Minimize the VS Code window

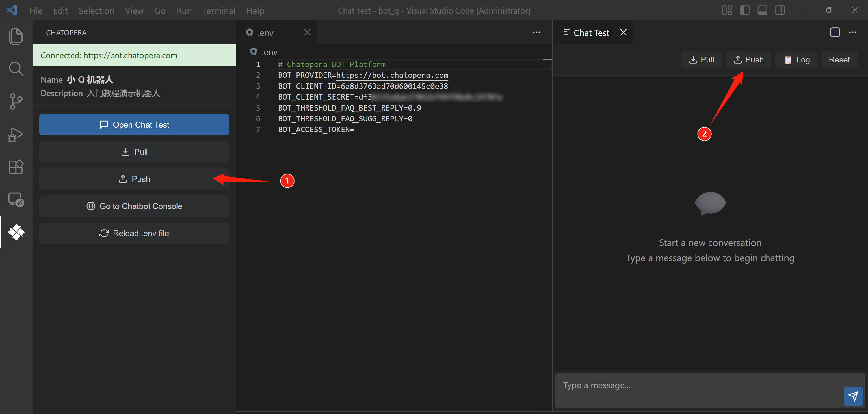[x=803, y=10]
